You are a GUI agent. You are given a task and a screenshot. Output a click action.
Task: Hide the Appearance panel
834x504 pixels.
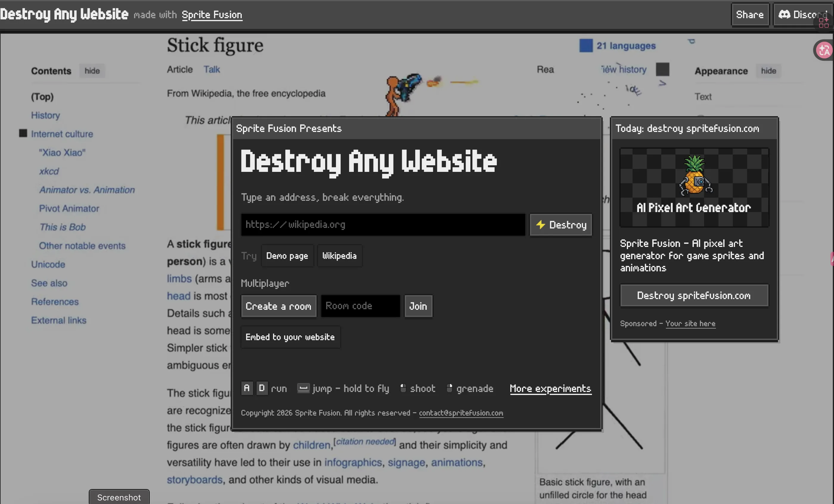tap(768, 71)
